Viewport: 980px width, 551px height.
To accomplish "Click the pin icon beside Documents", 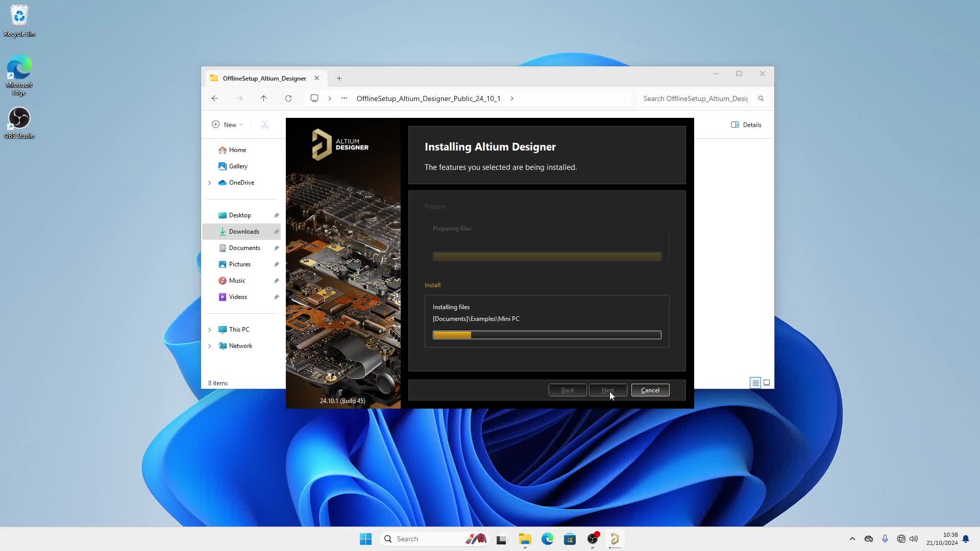I will pyautogui.click(x=276, y=248).
